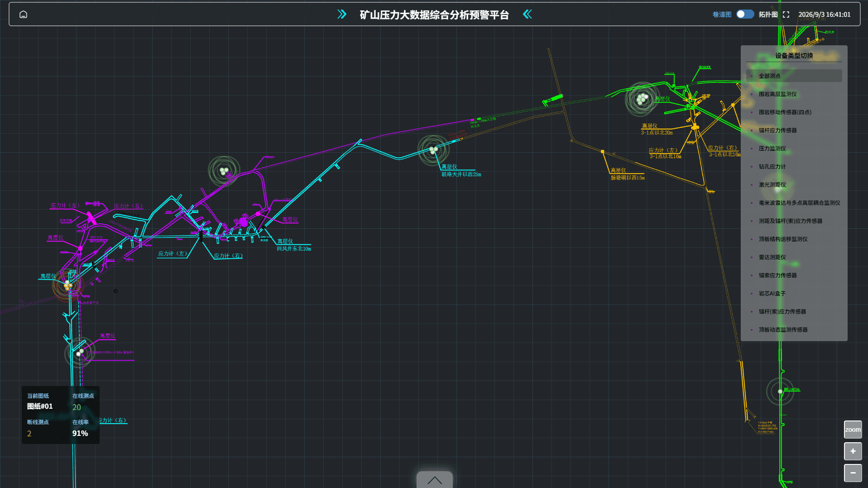Click sensor marker left of magenta 锚杆拉拔 label
This screenshot has height=488, width=868.
tap(80, 352)
